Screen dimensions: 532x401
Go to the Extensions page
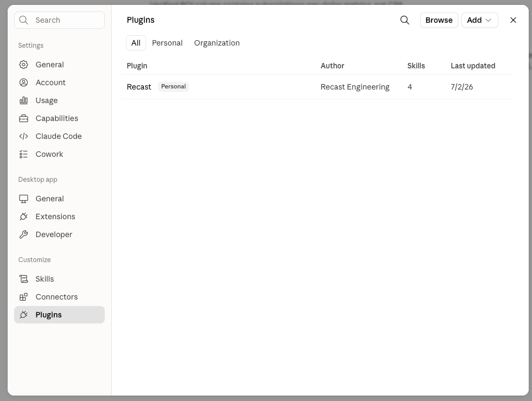(x=59, y=217)
